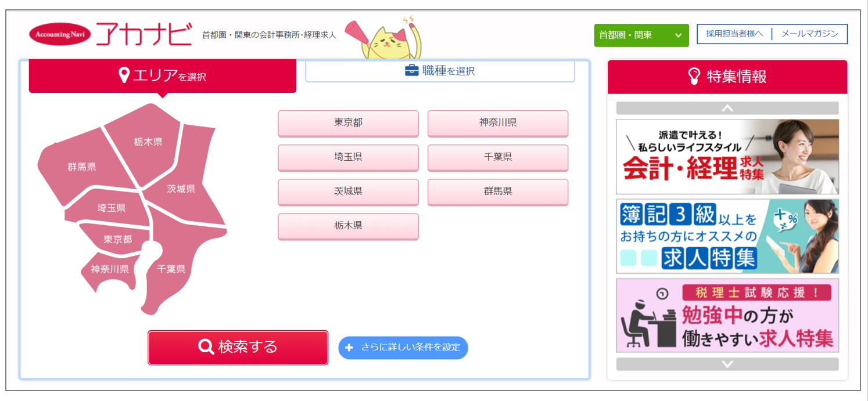
Task: Click the cat mascot with megaphone
Action: [x=384, y=38]
